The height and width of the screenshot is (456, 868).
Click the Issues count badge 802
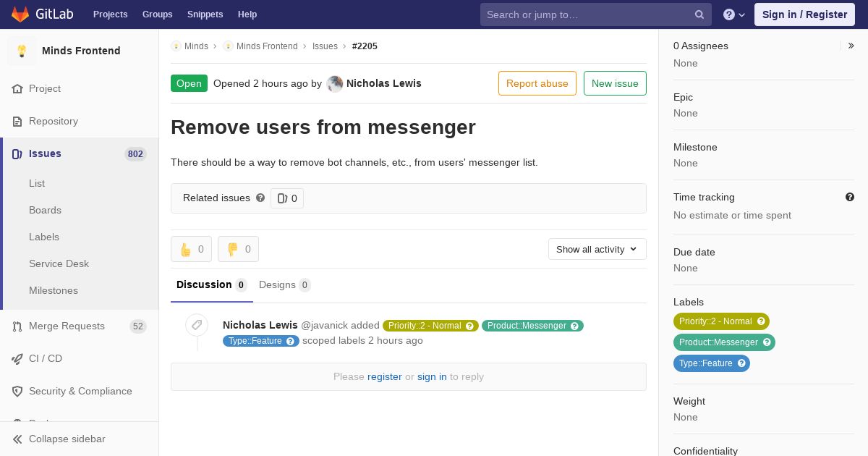click(135, 153)
